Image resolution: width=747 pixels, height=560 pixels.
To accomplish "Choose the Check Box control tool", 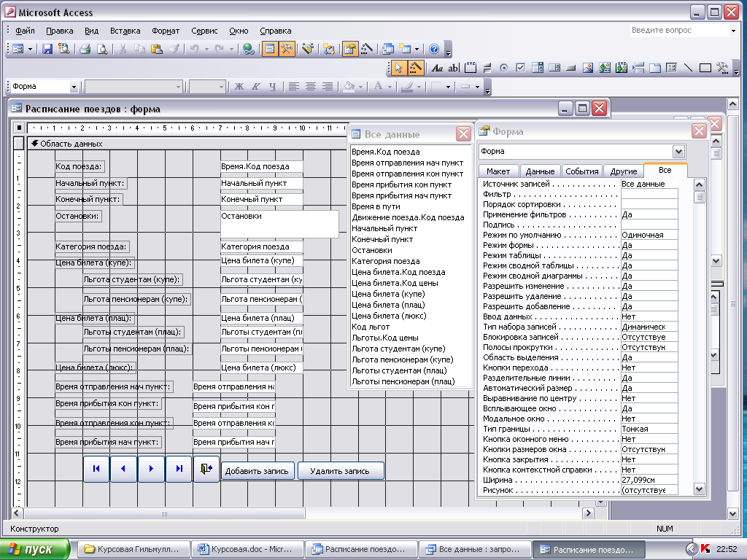I will 520,68.
